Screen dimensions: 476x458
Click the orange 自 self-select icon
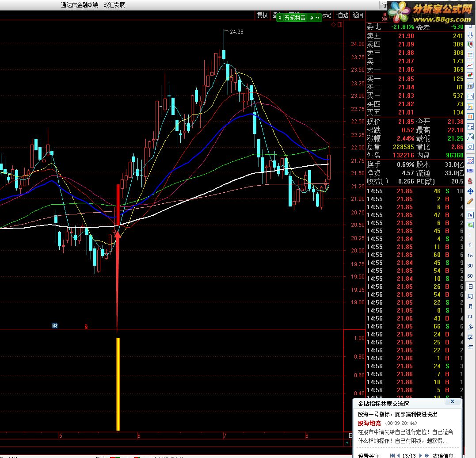point(470,117)
